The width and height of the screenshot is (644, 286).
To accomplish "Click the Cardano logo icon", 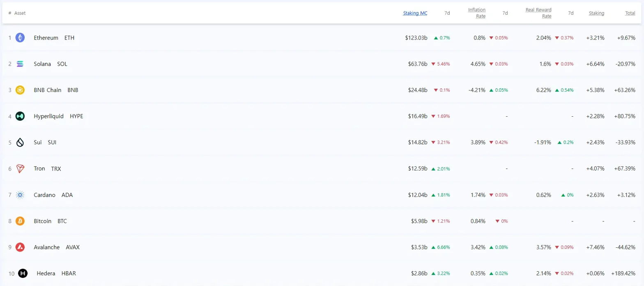I will pyautogui.click(x=20, y=195).
